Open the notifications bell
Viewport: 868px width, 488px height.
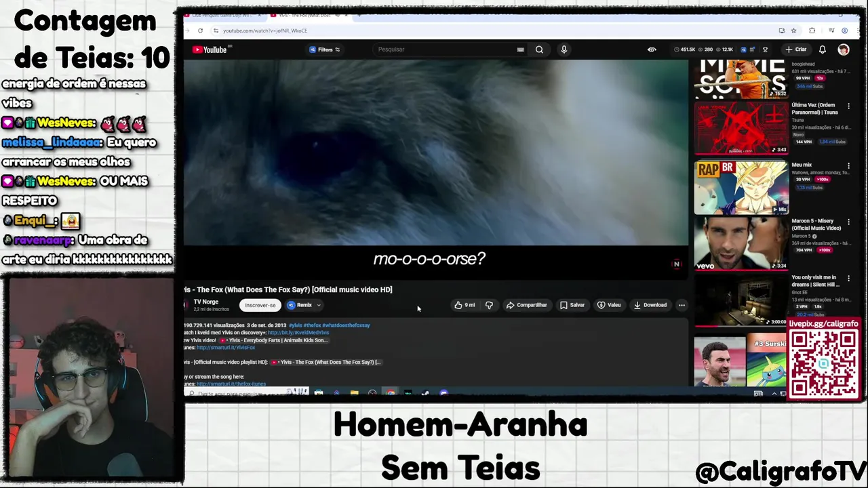coord(823,49)
